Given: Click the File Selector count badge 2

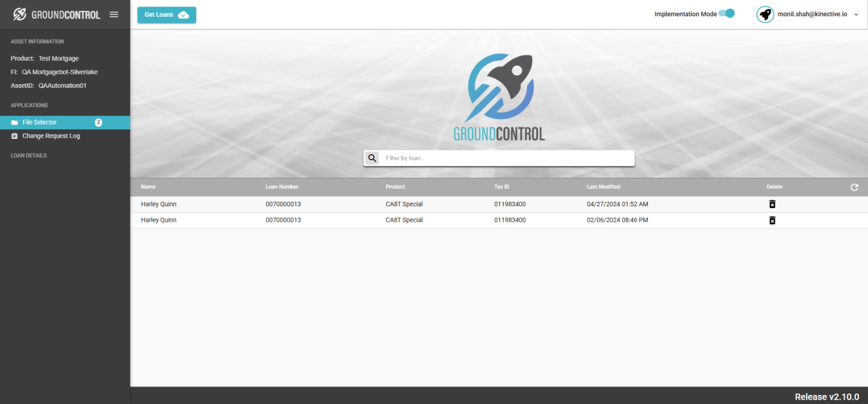Looking at the screenshot, I should click(x=99, y=122).
